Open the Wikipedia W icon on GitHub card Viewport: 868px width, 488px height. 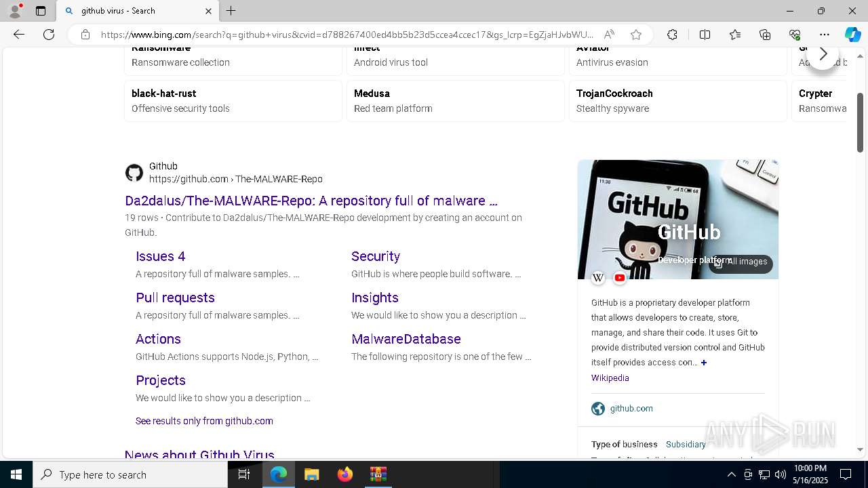[598, 278]
